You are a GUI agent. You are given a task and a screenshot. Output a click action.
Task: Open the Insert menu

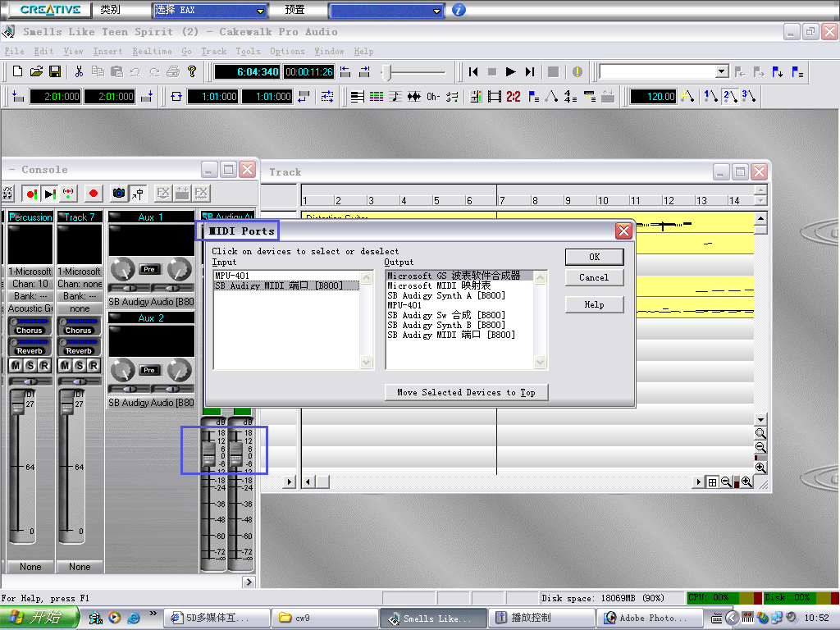pos(107,51)
